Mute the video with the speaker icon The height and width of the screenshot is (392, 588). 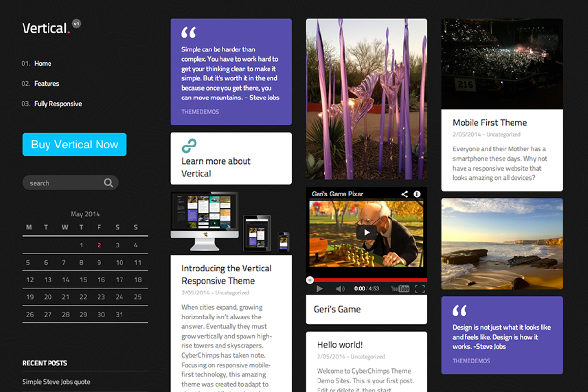tap(340, 289)
